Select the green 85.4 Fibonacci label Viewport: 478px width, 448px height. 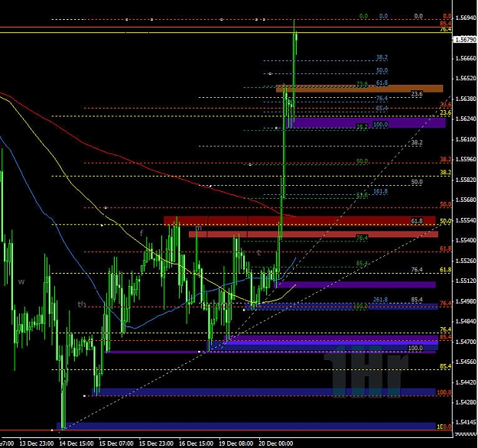[x=362, y=263]
